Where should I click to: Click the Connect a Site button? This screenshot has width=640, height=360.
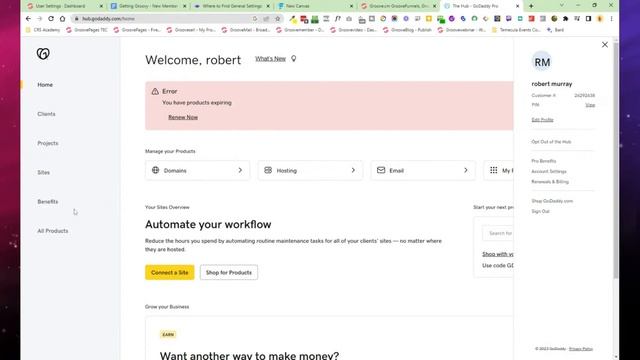click(170, 272)
